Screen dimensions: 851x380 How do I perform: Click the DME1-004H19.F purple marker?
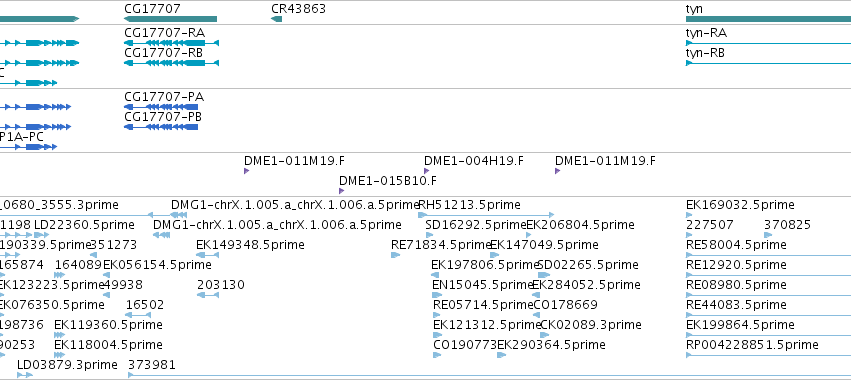point(427,171)
